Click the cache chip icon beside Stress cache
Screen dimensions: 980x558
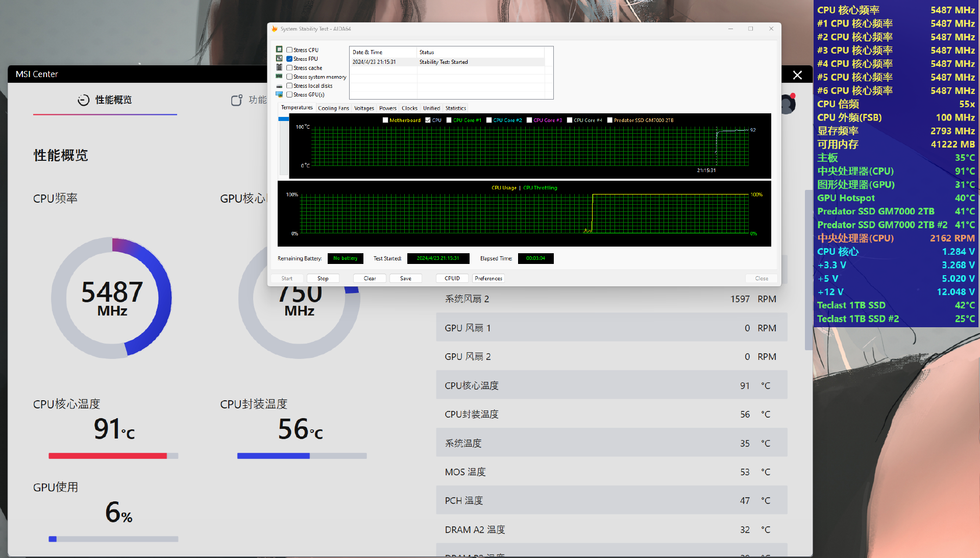(279, 67)
